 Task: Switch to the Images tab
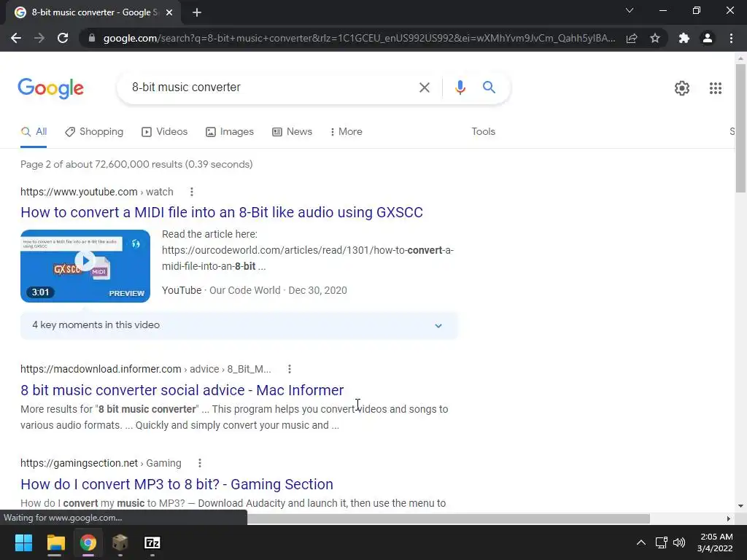tap(230, 132)
